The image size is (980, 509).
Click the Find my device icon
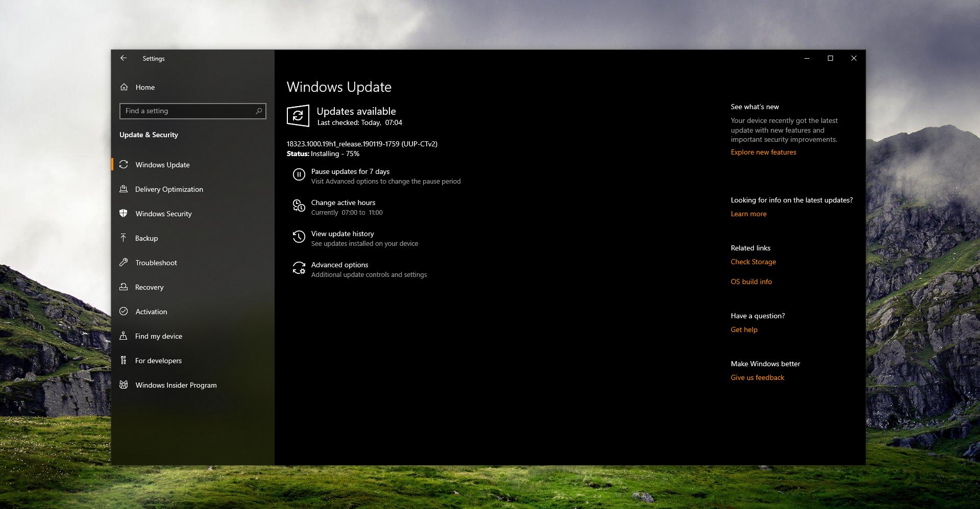[124, 336]
